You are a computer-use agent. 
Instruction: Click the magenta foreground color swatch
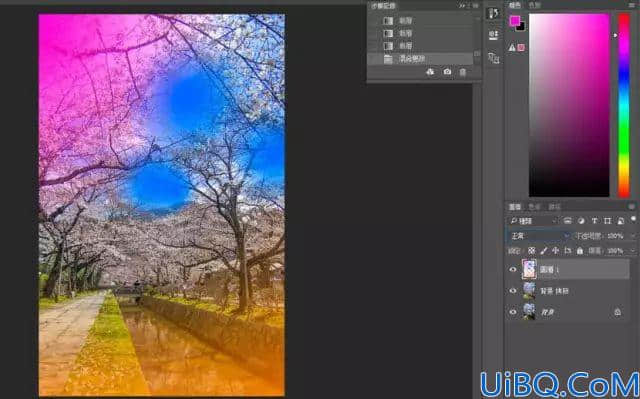[x=515, y=20]
